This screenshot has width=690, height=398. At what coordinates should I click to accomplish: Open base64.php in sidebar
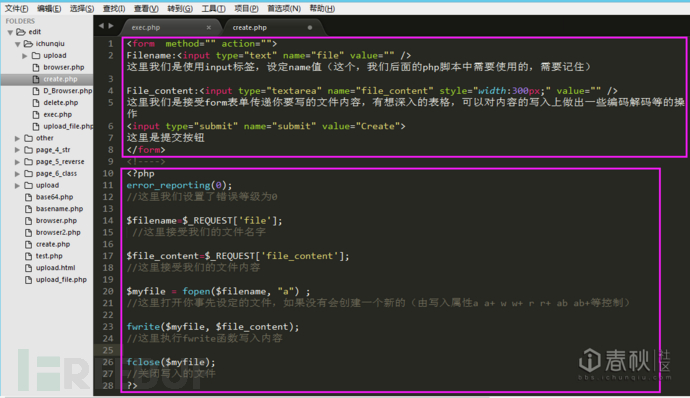coord(55,197)
